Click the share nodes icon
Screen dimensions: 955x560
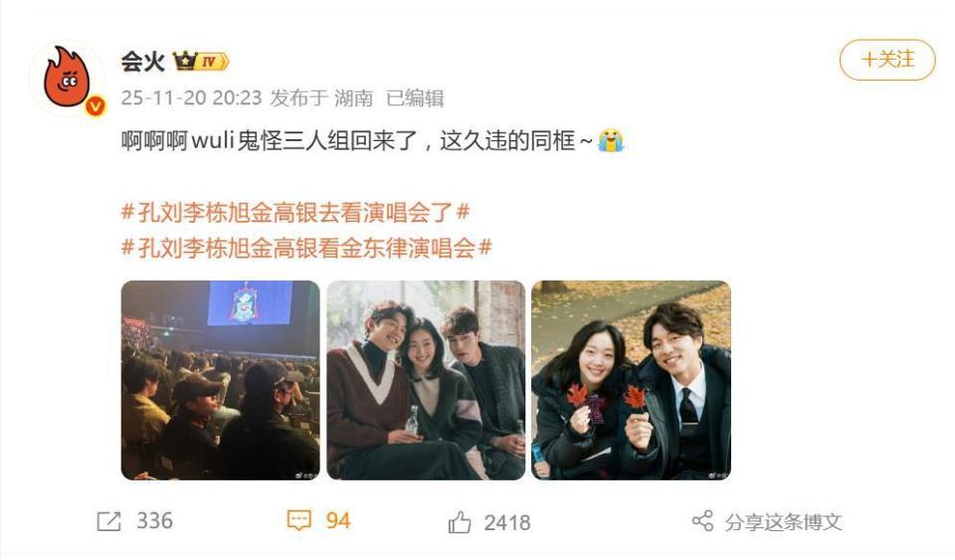point(703,521)
